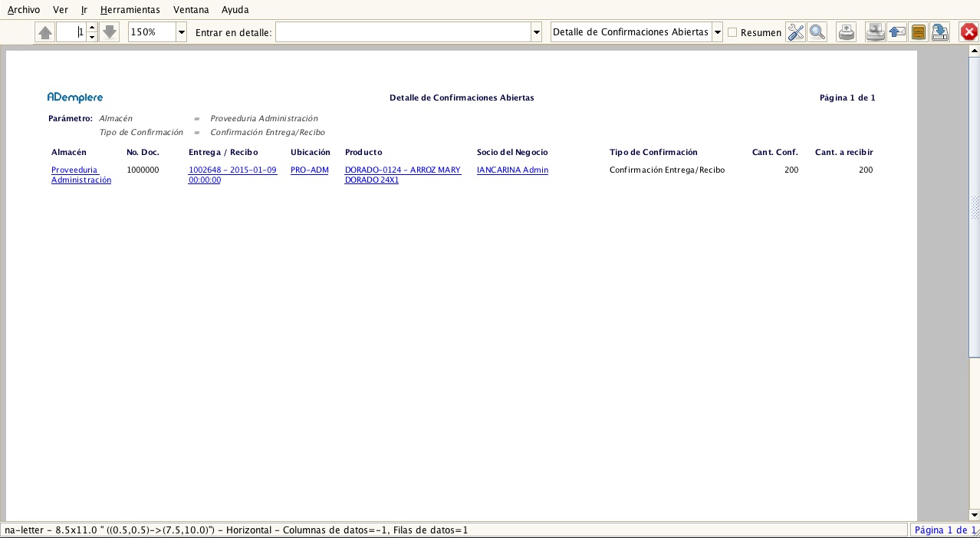Open the '1002648 - 2015-01-09' receipt link
The height and width of the screenshot is (538, 980).
click(232, 175)
